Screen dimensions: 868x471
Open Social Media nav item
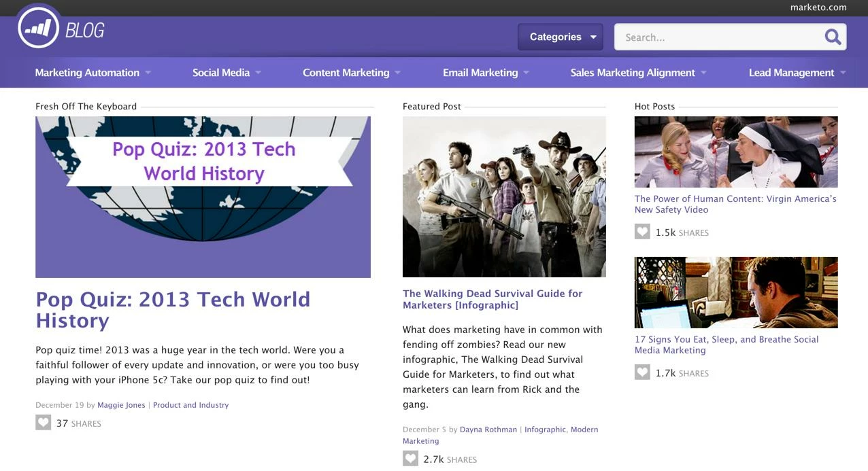tap(221, 73)
